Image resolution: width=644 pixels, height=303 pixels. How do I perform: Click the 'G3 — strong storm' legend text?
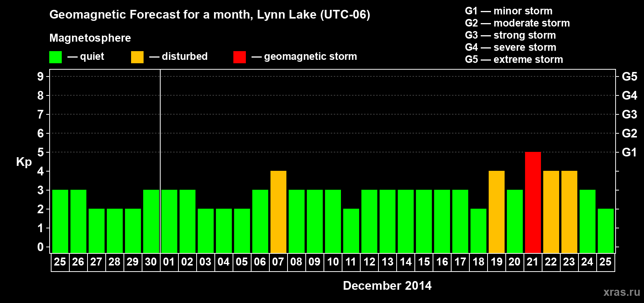[x=510, y=35]
